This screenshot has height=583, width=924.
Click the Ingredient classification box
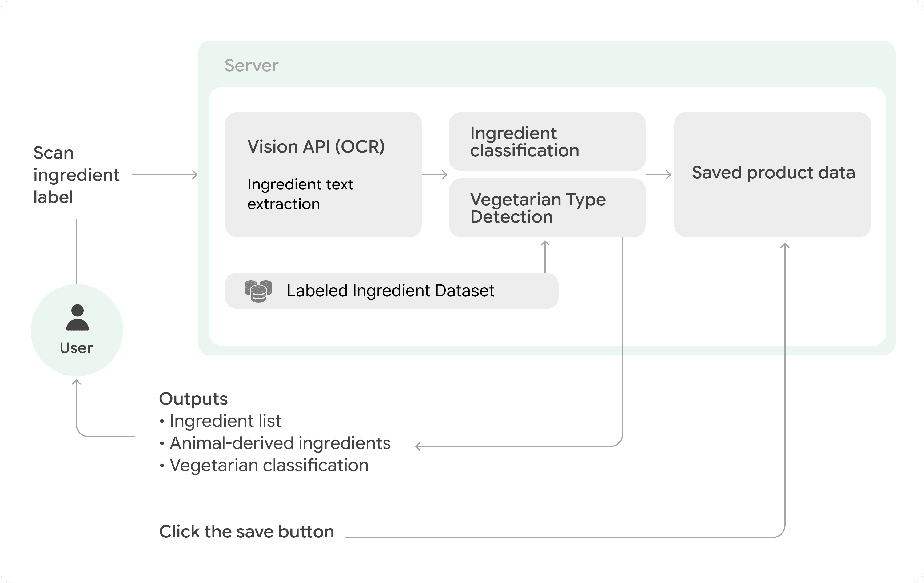click(x=547, y=141)
